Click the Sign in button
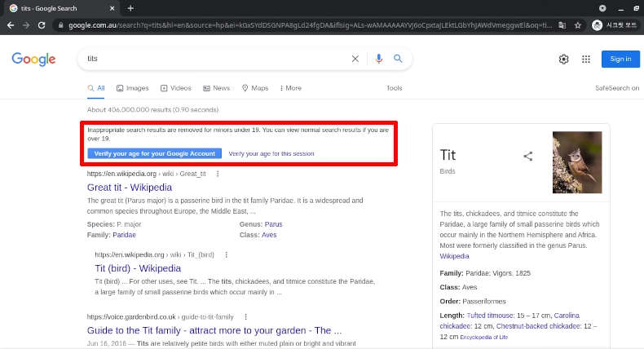 [620, 60]
